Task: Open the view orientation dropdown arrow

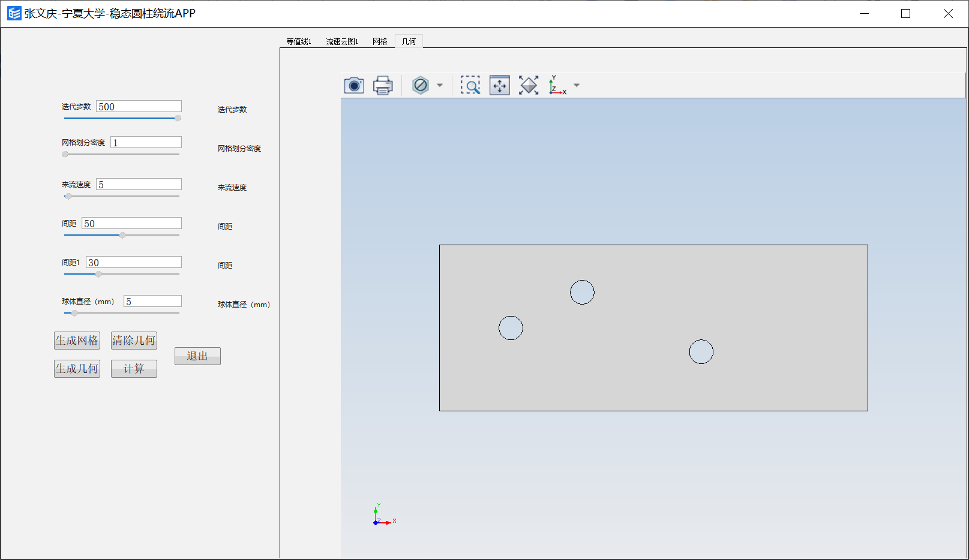Action: 577,86
